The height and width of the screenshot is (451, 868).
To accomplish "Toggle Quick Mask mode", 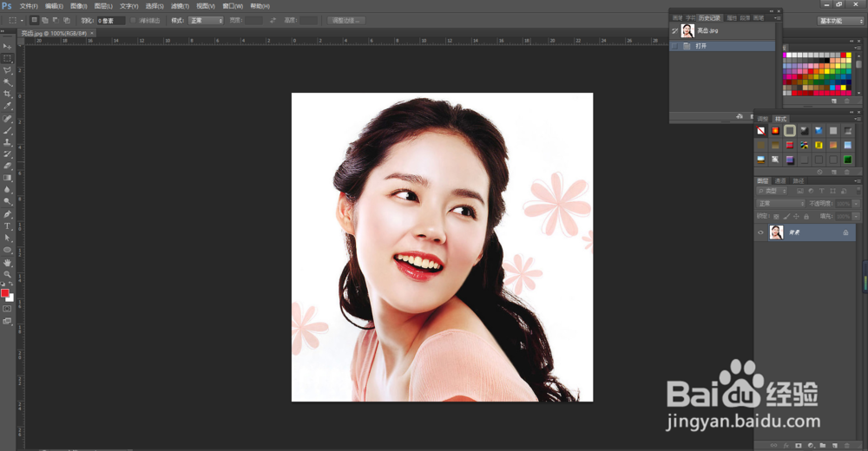I will coord(7,309).
